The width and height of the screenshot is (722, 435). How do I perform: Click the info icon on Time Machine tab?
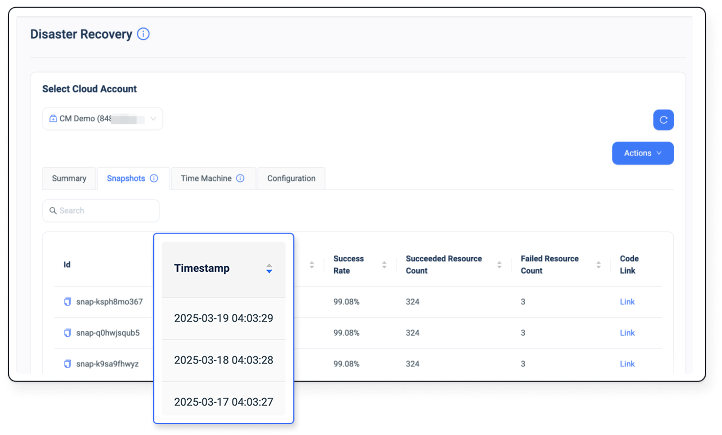[241, 178]
